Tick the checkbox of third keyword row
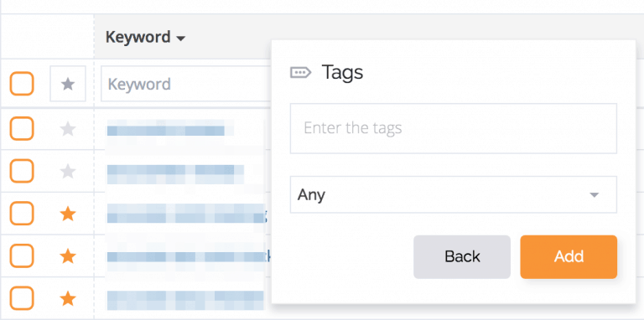The height and width of the screenshot is (320, 644). tap(22, 214)
